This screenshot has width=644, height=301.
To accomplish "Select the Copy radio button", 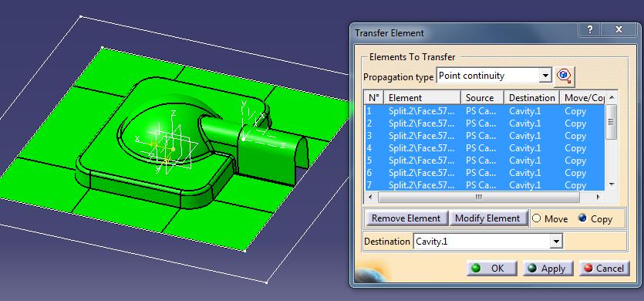I will tap(582, 218).
